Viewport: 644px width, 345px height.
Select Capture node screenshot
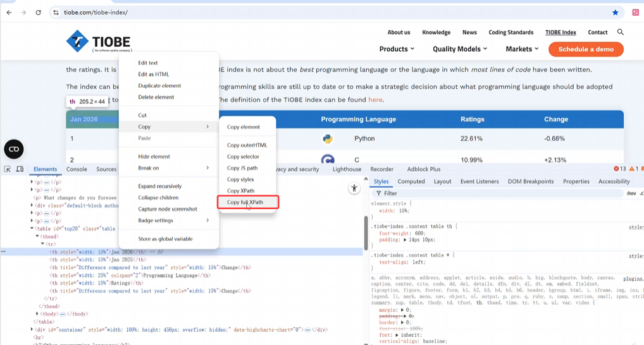click(x=169, y=209)
